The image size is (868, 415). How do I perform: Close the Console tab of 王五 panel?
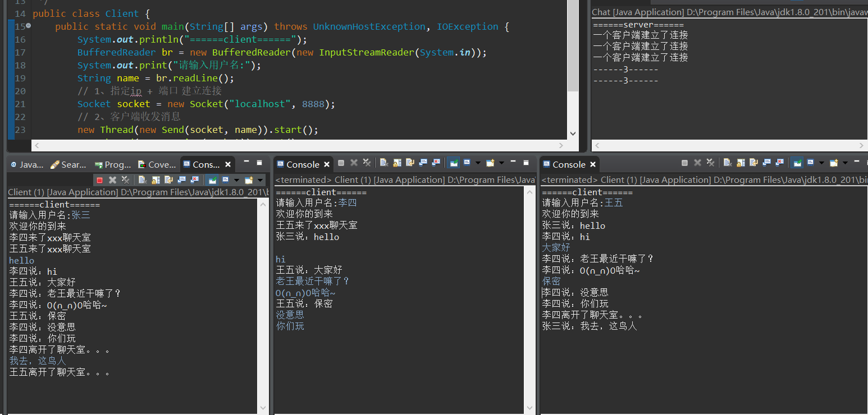click(593, 164)
